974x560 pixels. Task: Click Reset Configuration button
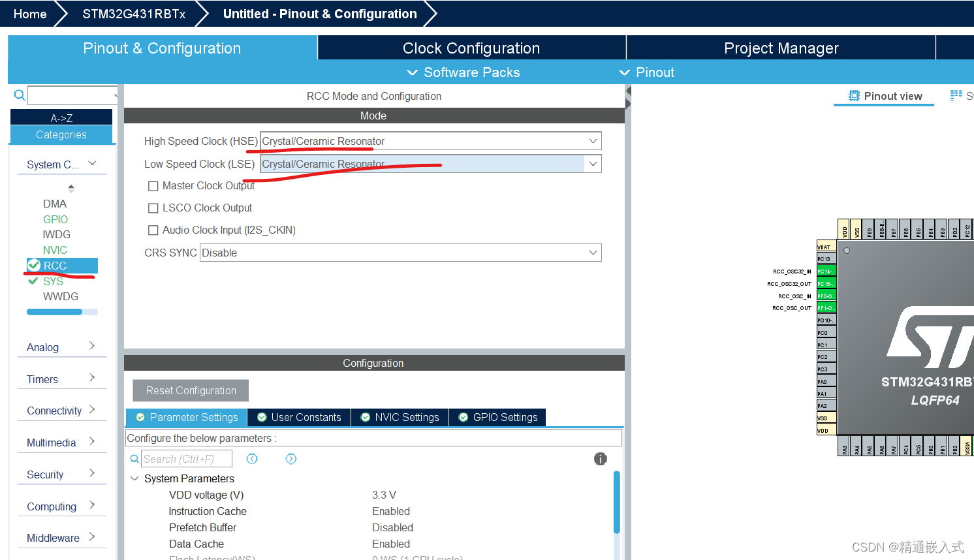(x=191, y=390)
